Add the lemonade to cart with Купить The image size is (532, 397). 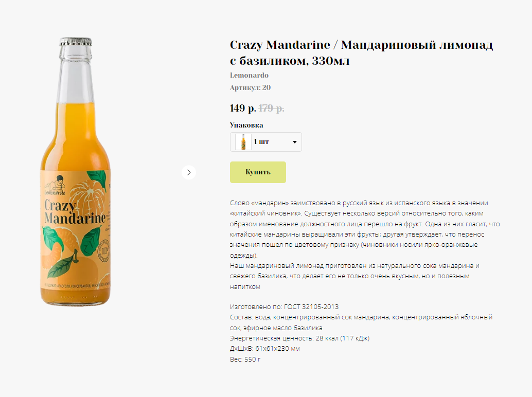click(x=258, y=172)
